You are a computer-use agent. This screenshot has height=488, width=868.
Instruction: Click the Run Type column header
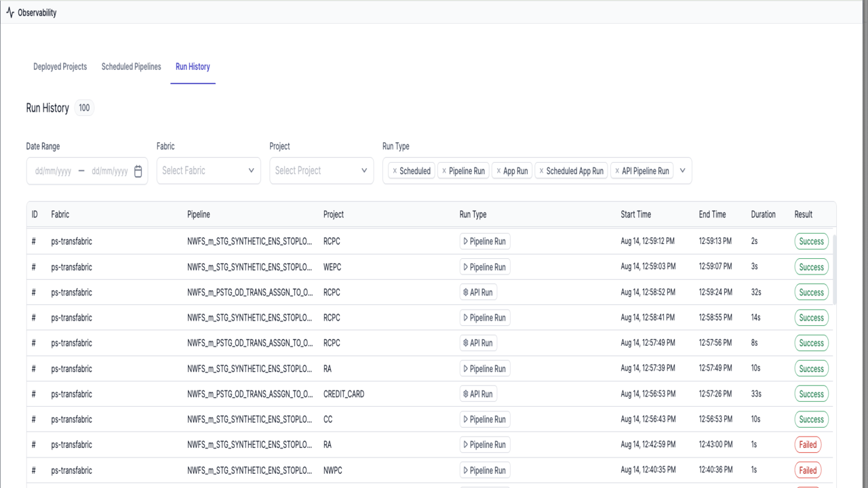click(473, 214)
